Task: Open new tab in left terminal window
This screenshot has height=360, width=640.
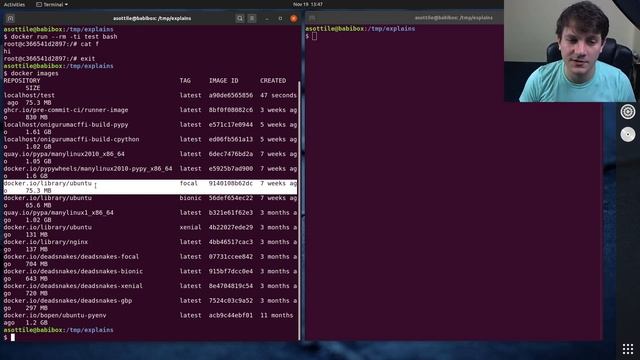Action: 10,18
